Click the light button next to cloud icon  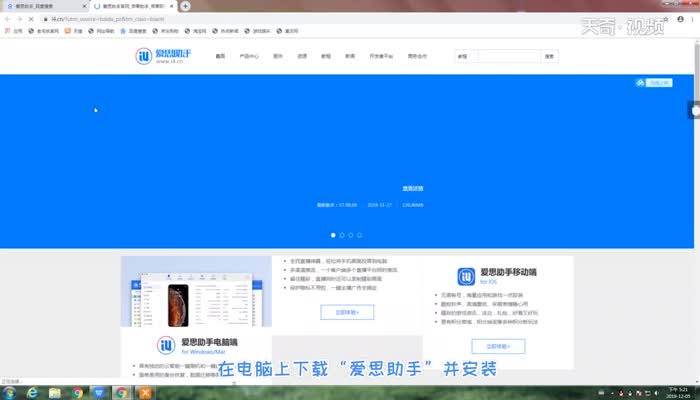click(x=658, y=83)
